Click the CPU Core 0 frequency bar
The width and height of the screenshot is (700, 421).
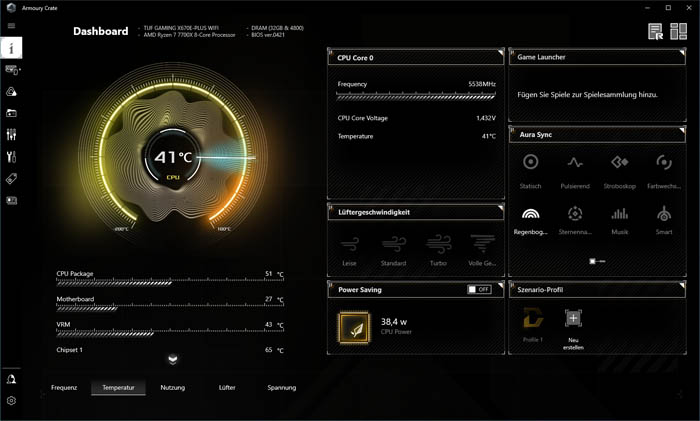point(416,96)
